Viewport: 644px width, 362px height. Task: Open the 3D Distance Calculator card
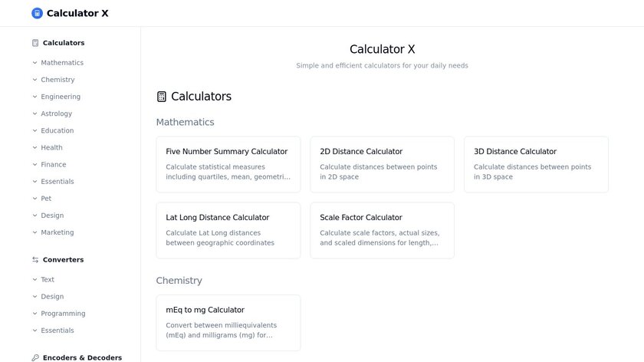click(x=536, y=164)
